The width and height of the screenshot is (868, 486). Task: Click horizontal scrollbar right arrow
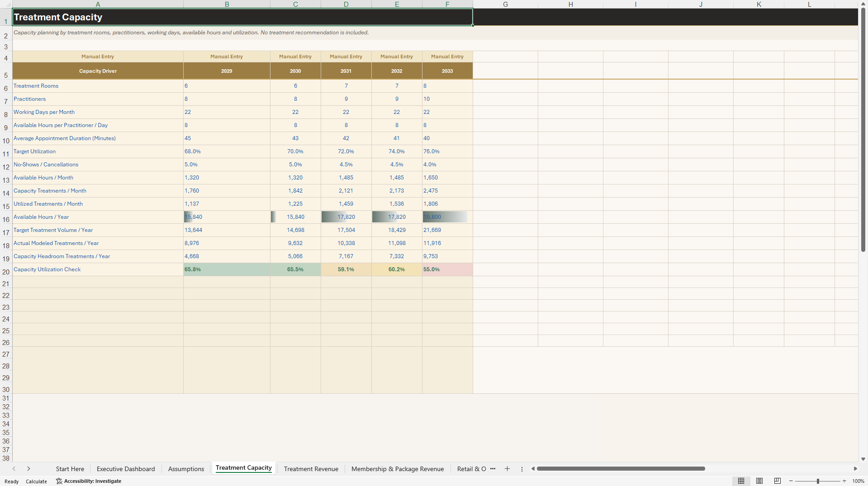pyautogui.click(x=855, y=469)
